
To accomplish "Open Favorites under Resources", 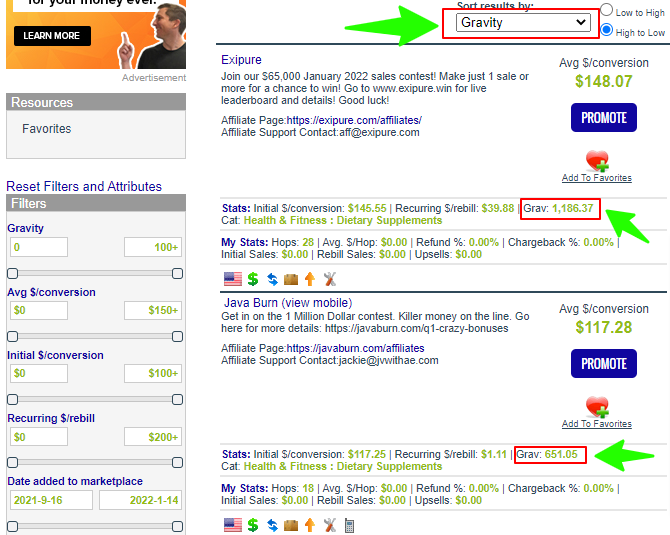I will 47,129.
